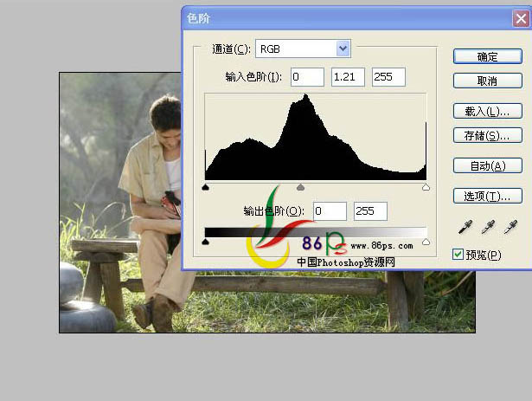Click the output white slider triangle
The height and width of the screenshot is (401, 532).
point(426,243)
